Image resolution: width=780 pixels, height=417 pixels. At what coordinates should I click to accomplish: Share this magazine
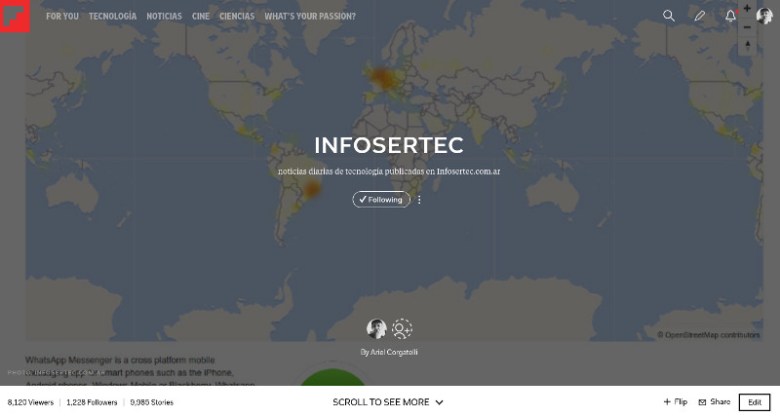(714, 402)
